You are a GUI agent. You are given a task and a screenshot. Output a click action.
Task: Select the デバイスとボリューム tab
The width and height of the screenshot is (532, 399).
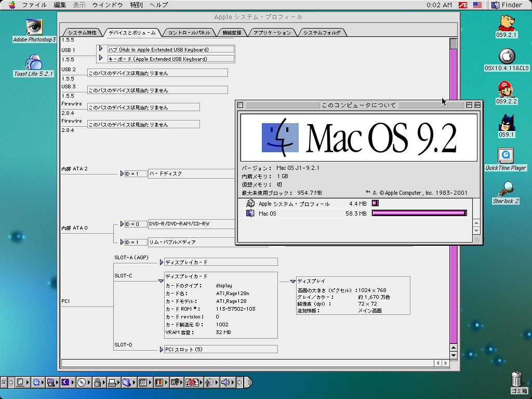(132, 33)
